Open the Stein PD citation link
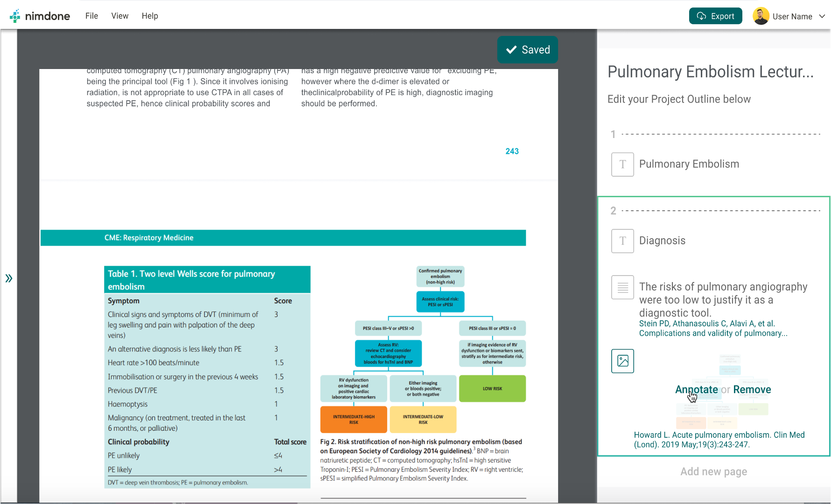 713,328
